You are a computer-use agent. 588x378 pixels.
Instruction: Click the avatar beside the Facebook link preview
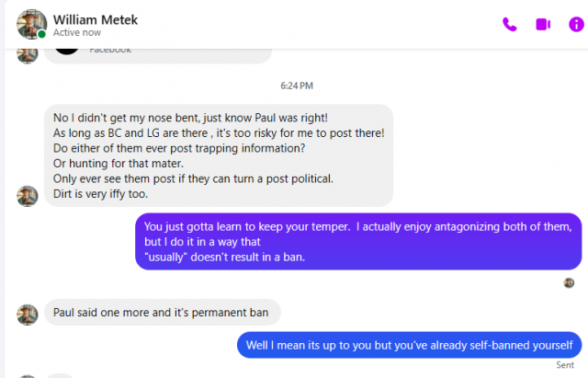click(x=28, y=53)
